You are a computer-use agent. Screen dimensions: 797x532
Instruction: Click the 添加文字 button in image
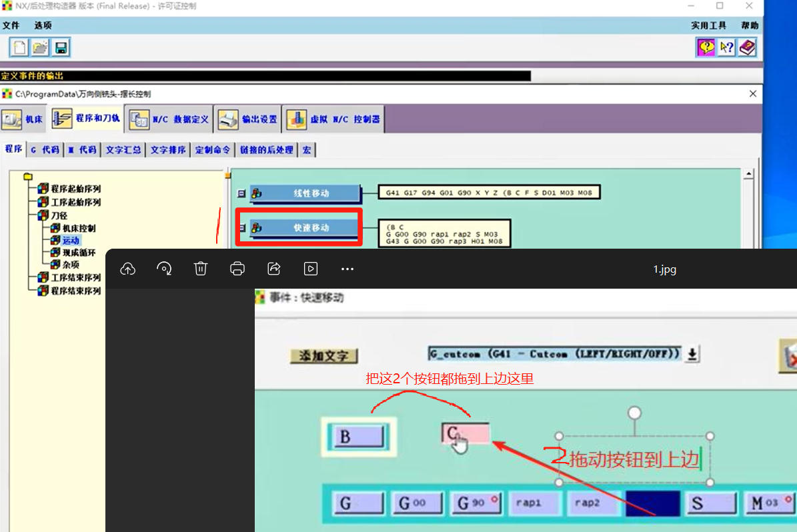(323, 356)
